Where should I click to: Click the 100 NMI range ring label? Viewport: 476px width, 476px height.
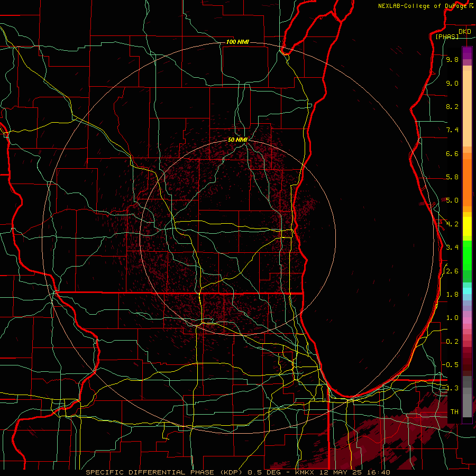pyautogui.click(x=237, y=42)
